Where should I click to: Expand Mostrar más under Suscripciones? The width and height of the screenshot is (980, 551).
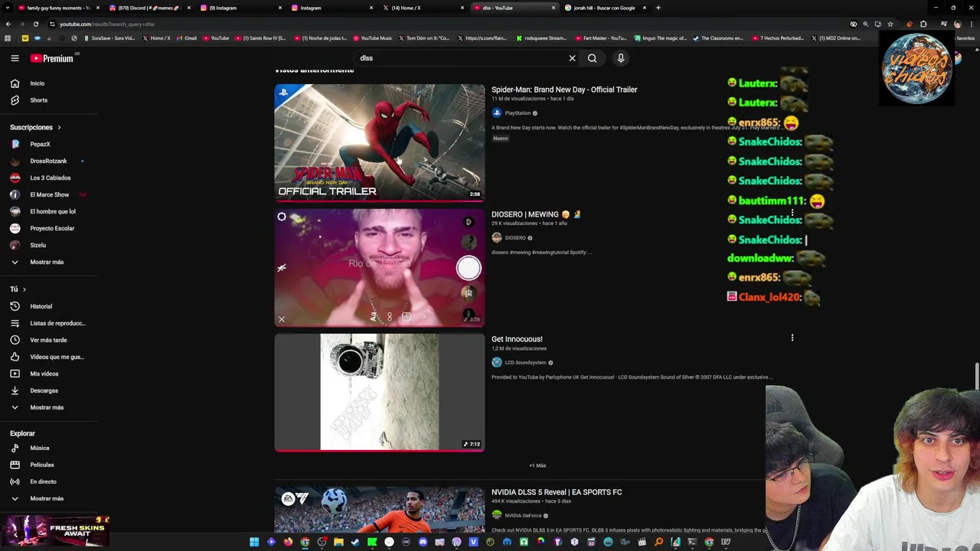point(48,262)
